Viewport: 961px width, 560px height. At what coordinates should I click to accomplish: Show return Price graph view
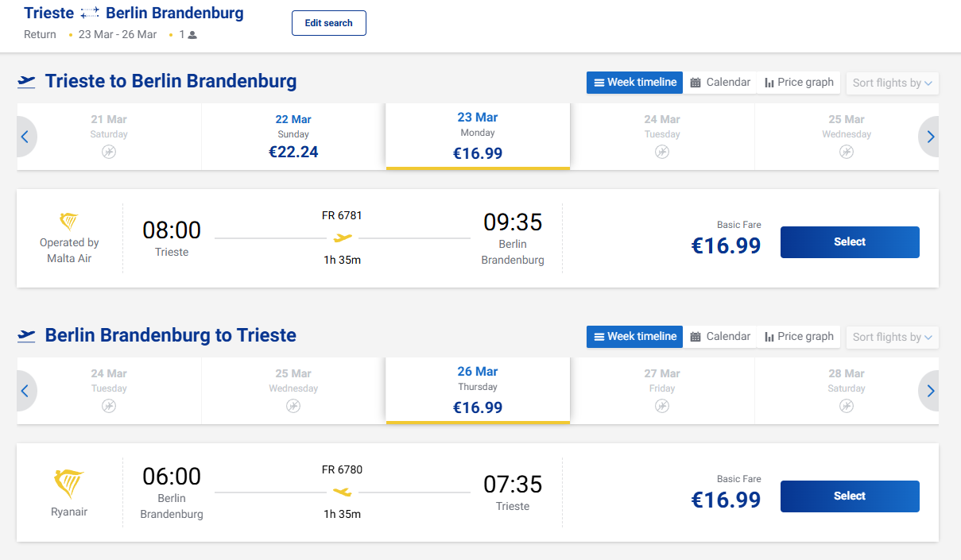pos(799,337)
